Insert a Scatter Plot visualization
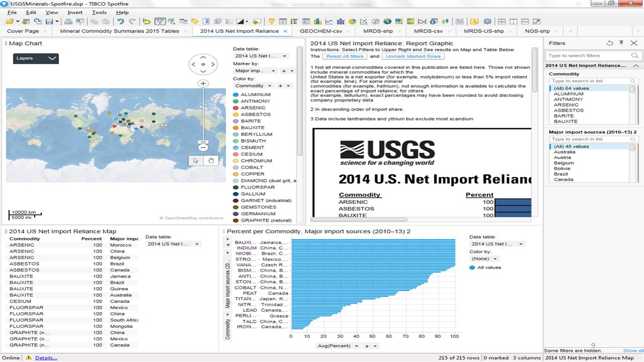Viewport: 644px width, 362px height. 364,22
